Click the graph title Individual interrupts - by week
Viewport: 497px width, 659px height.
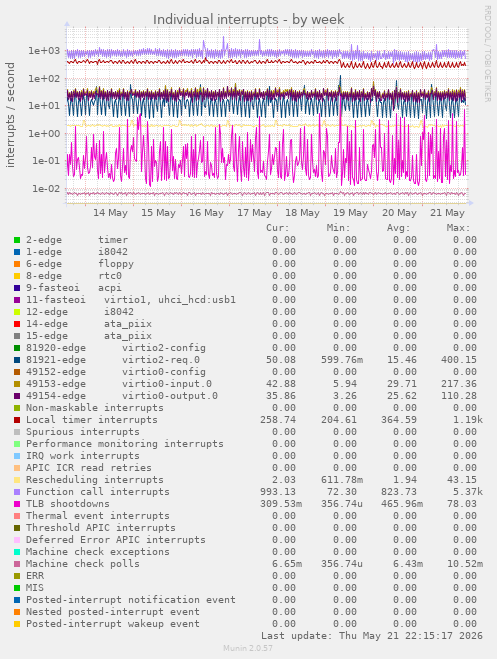[248, 20]
